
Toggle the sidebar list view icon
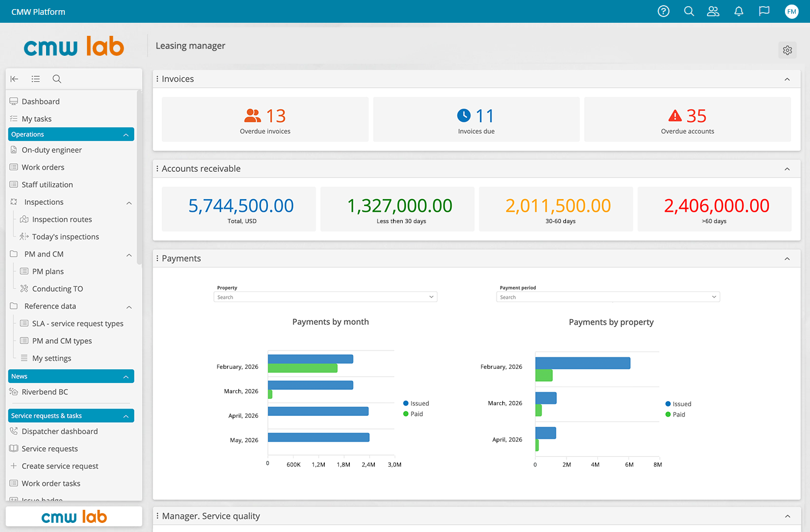pos(36,79)
